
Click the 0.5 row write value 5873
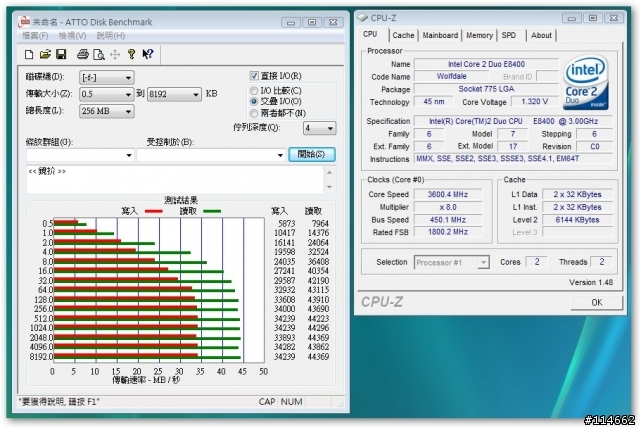tap(287, 223)
